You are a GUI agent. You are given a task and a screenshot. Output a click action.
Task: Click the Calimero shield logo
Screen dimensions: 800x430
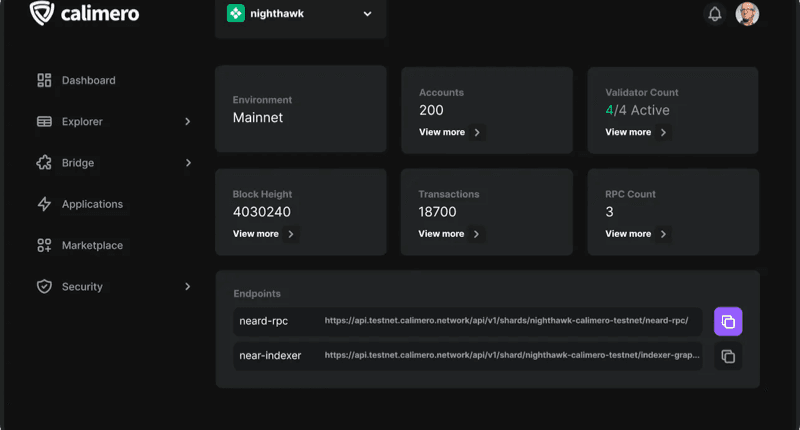pyautogui.click(x=42, y=13)
